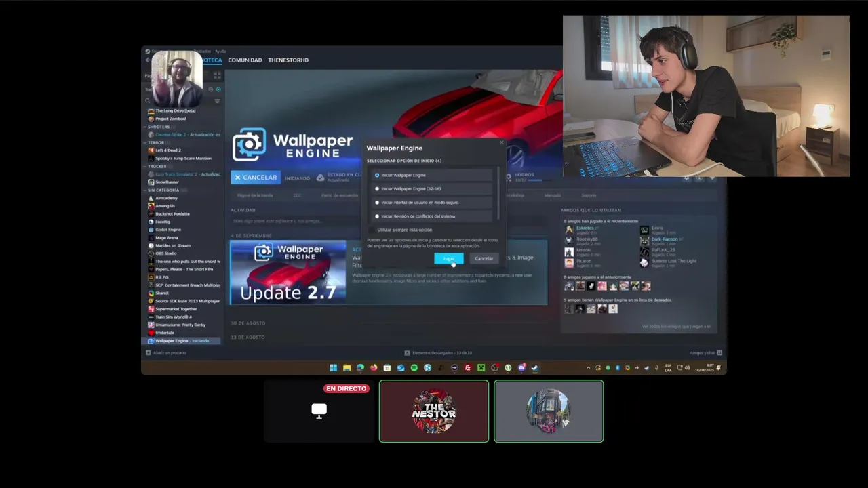Open the 'Página de la tienda' tab

(255, 195)
